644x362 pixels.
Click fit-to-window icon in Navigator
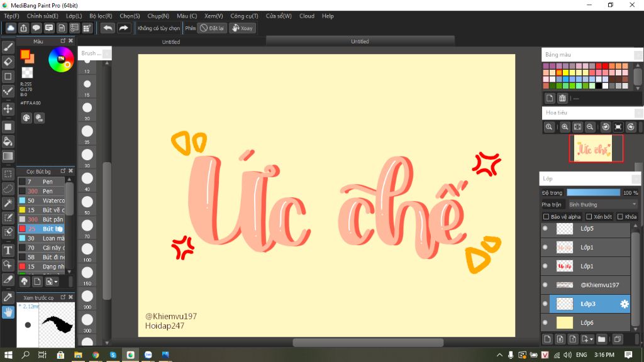[577, 127]
